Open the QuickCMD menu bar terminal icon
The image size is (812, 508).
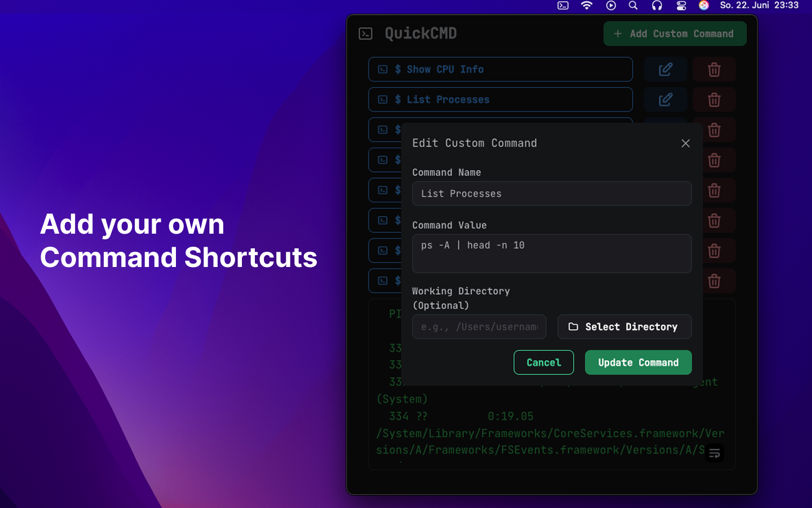point(563,6)
